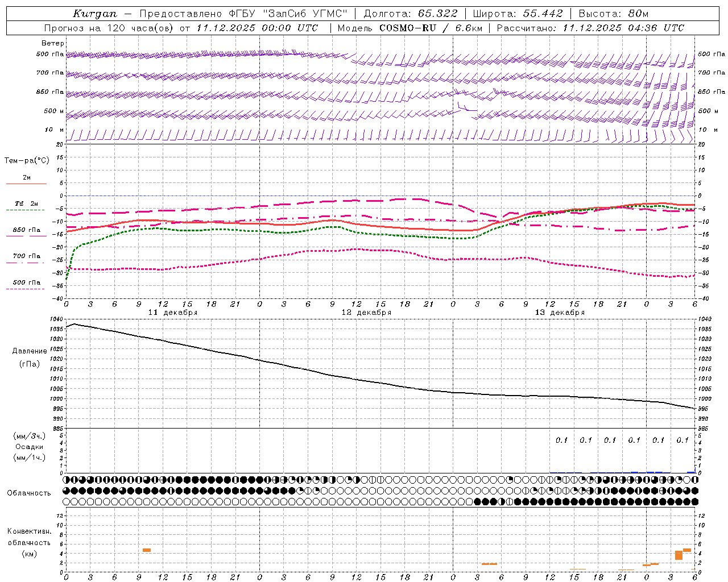Click the solid red "850 гПа" legend line

pyautogui.click(x=26, y=236)
